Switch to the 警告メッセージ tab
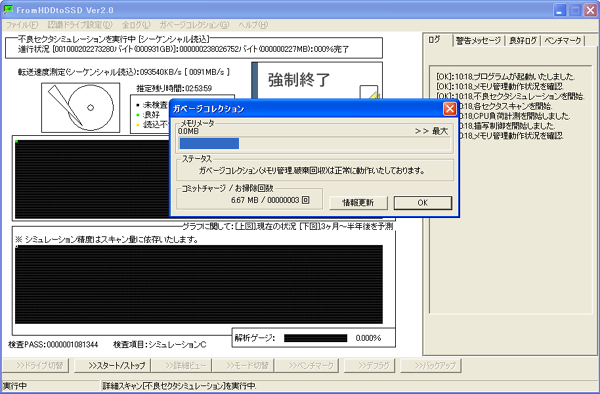600x394 pixels. pos(478,41)
